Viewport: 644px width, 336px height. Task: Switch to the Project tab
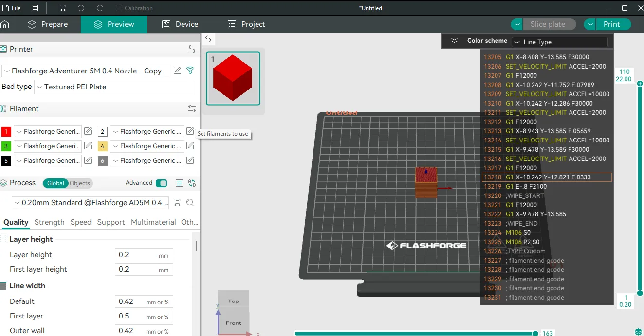[x=246, y=24]
